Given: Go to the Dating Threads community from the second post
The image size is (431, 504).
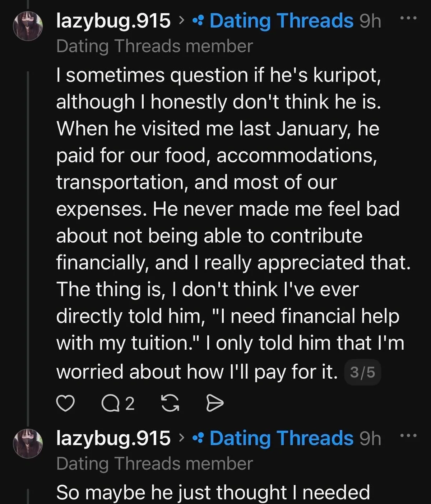Looking at the screenshot, I should coord(282,438).
